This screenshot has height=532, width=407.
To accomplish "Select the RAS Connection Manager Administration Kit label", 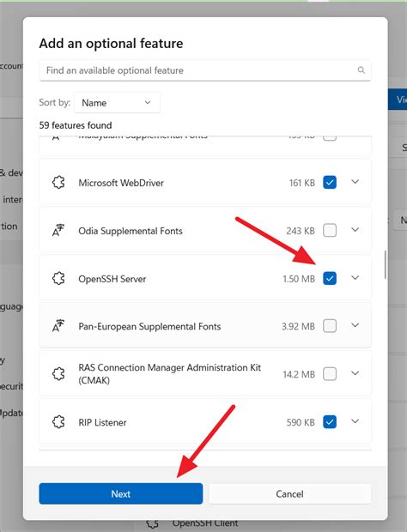I will coord(170,374).
